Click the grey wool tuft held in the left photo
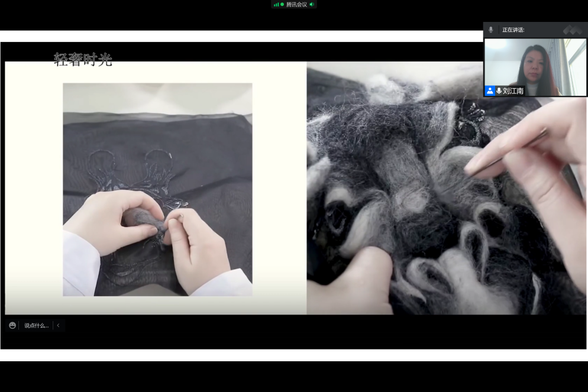Image resolution: width=588 pixels, height=392 pixels. (x=141, y=219)
